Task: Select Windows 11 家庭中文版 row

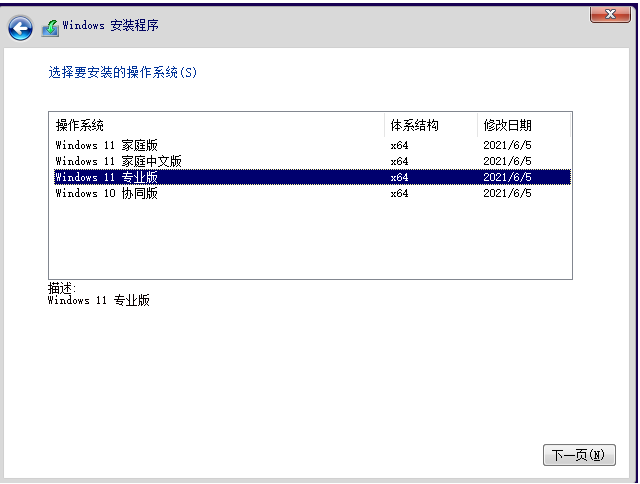Action: pyautogui.click(x=312, y=161)
